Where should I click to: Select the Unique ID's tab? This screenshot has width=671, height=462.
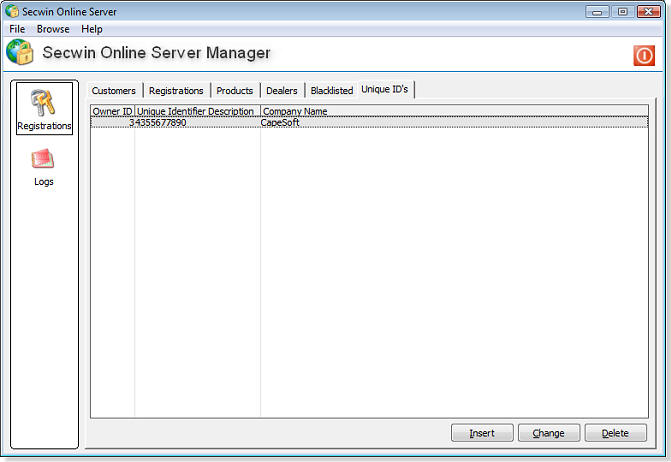[385, 89]
